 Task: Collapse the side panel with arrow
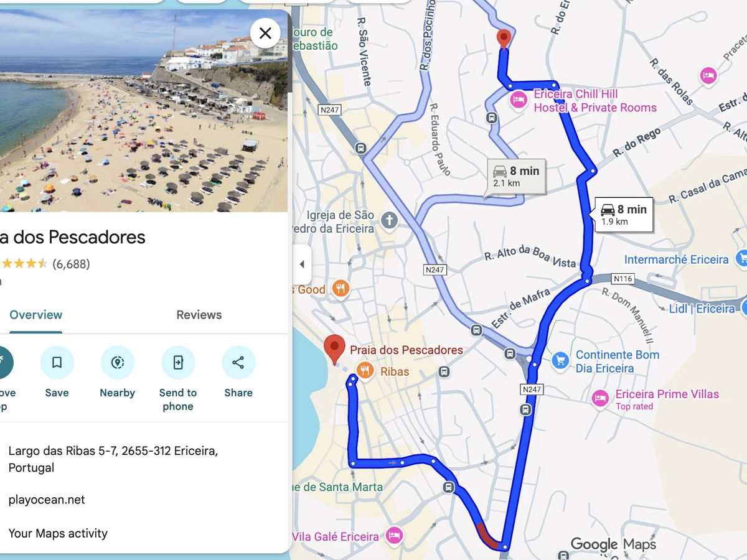tap(302, 264)
